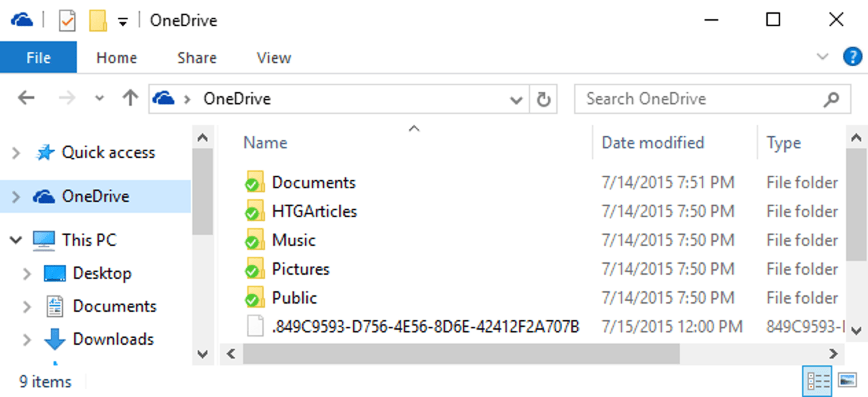868x397 pixels.
Task: Open the File menu
Action: (38, 58)
